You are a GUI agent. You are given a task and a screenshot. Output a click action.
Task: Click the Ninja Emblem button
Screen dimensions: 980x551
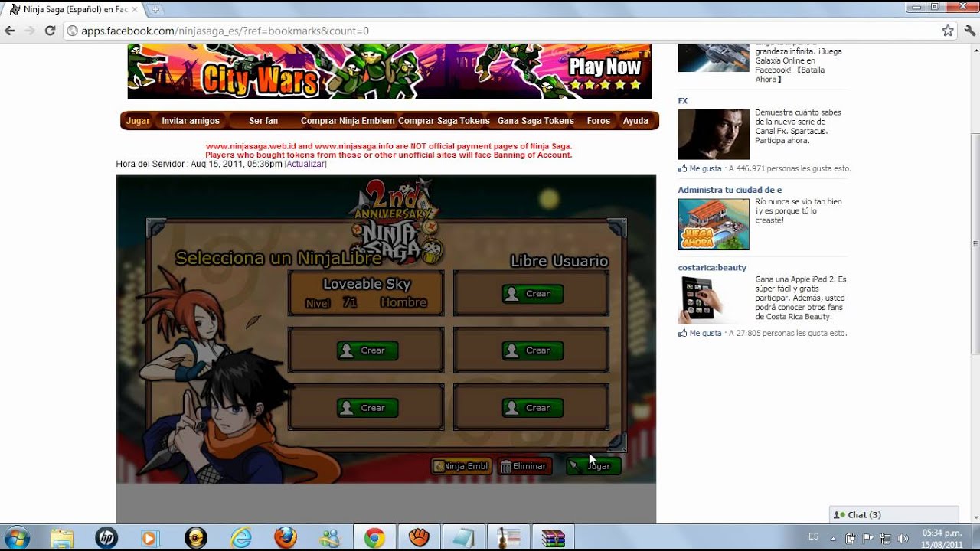pos(461,466)
